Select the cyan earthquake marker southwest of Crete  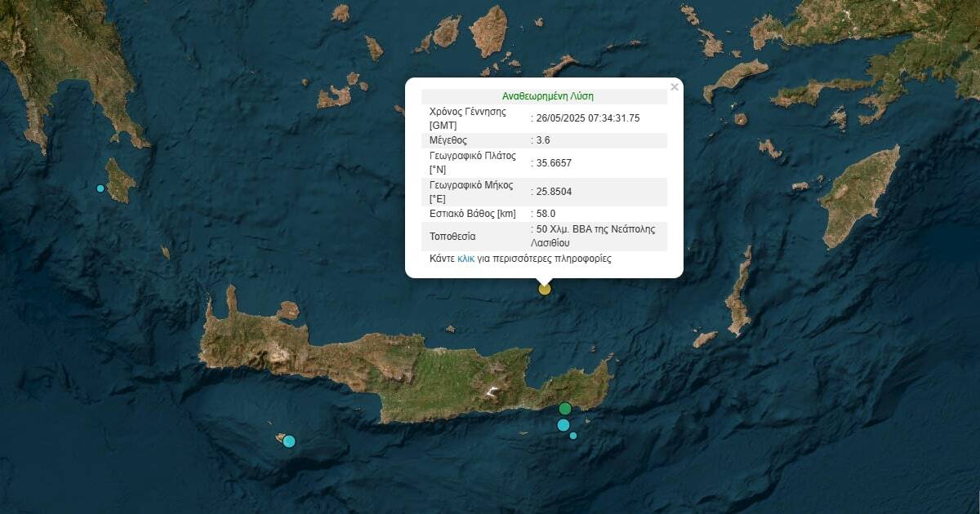[289, 441]
